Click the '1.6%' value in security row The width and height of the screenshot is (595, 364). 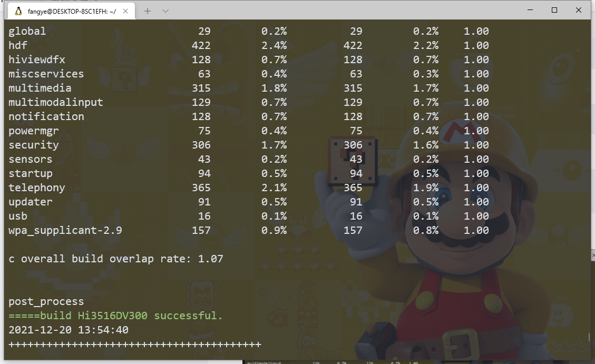click(426, 145)
